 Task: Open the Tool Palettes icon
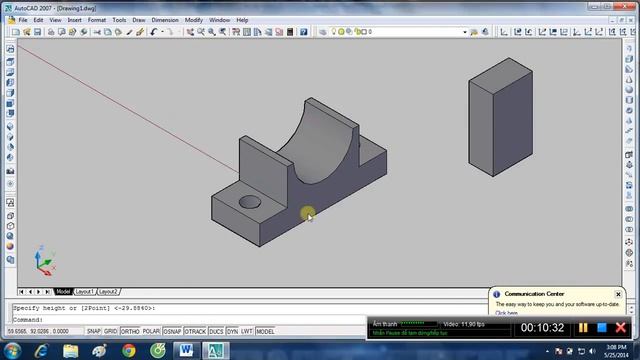point(258,32)
